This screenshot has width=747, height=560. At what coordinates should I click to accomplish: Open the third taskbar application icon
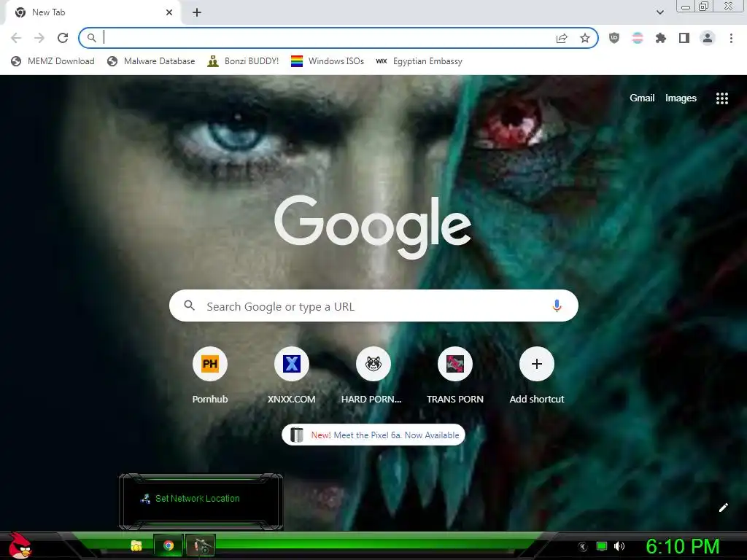click(201, 545)
